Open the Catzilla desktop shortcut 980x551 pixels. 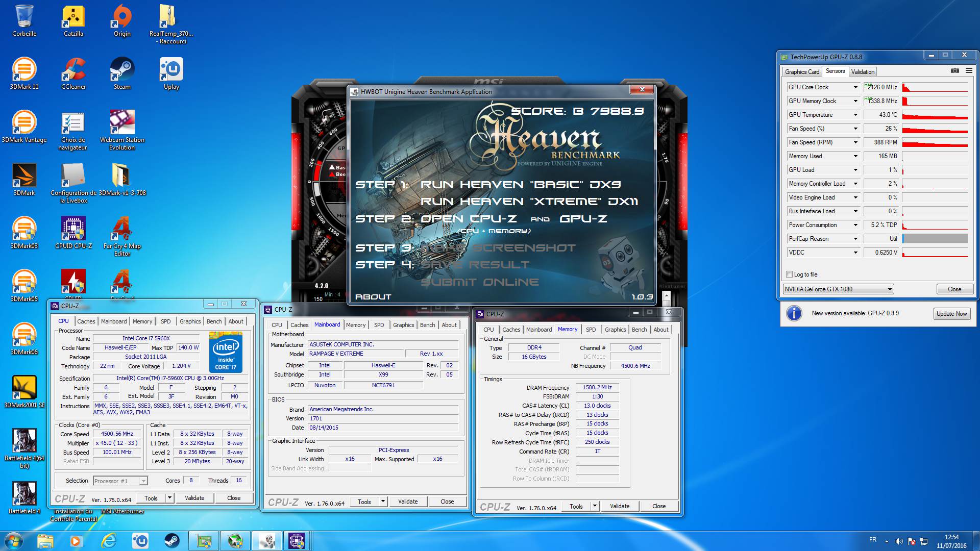(x=73, y=21)
